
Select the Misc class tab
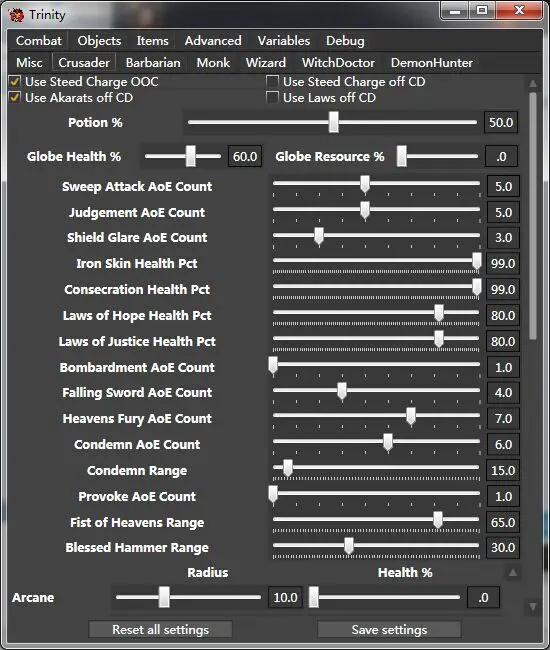pos(29,63)
